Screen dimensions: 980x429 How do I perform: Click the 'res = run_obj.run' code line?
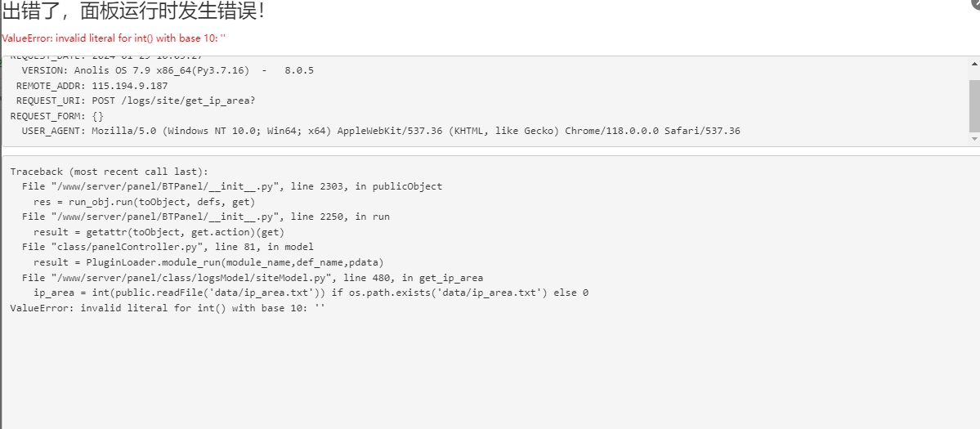click(x=145, y=202)
